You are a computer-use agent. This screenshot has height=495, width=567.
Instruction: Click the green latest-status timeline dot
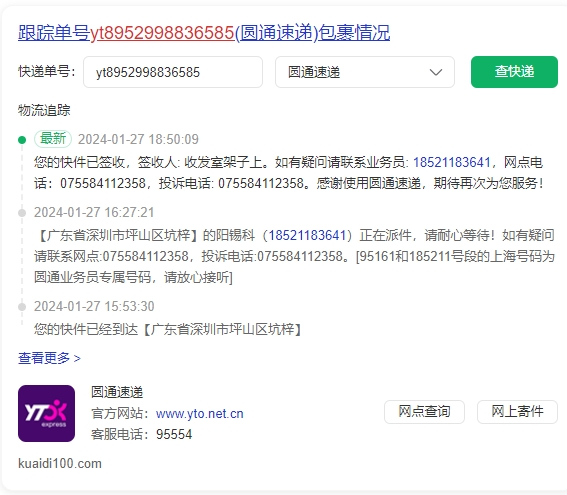(x=22, y=140)
